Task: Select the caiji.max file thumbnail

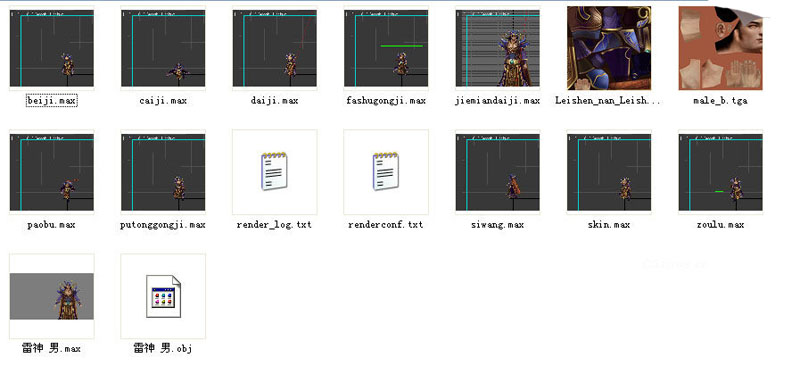Action: pyautogui.click(x=163, y=48)
